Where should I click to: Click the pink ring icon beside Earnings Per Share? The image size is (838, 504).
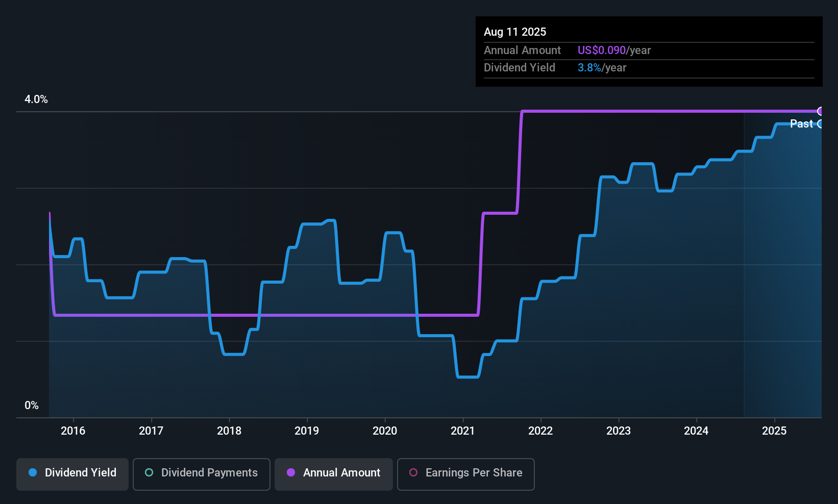[x=413, y=472]
